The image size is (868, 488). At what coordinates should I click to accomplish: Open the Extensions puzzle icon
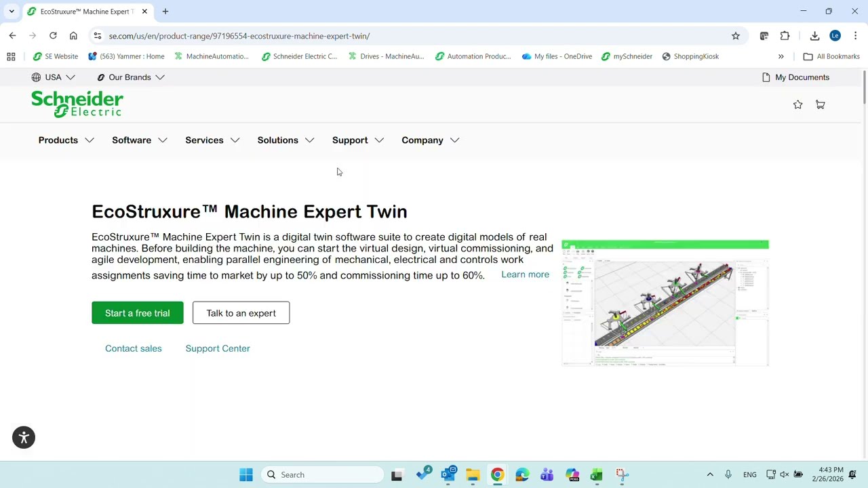(x=785, y=36)
